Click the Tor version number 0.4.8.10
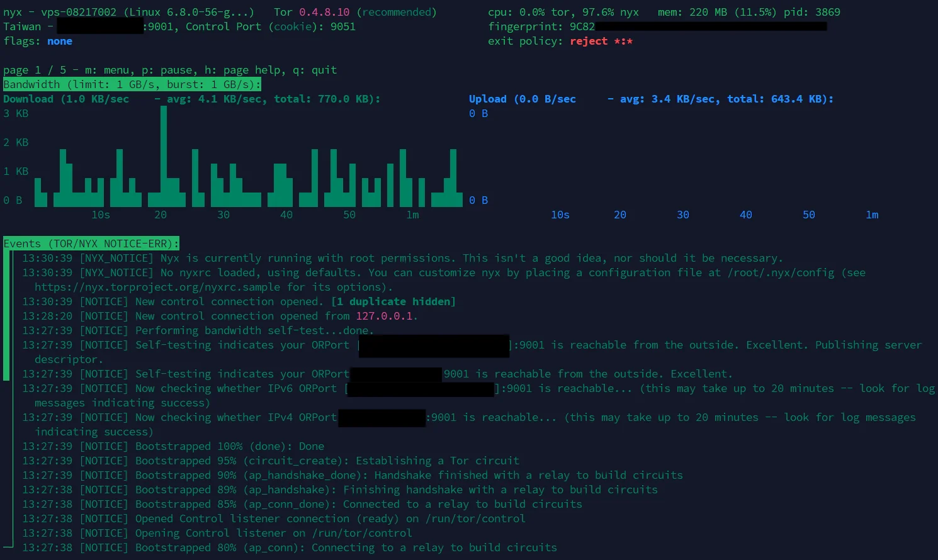The image size is (938, 560). coord(324,12)
